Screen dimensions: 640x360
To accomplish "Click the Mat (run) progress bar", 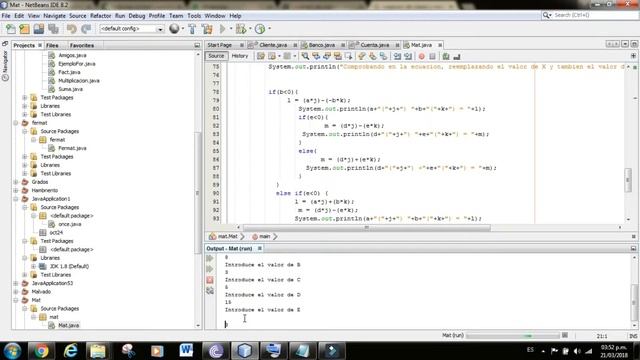I will tap(512, 336).
